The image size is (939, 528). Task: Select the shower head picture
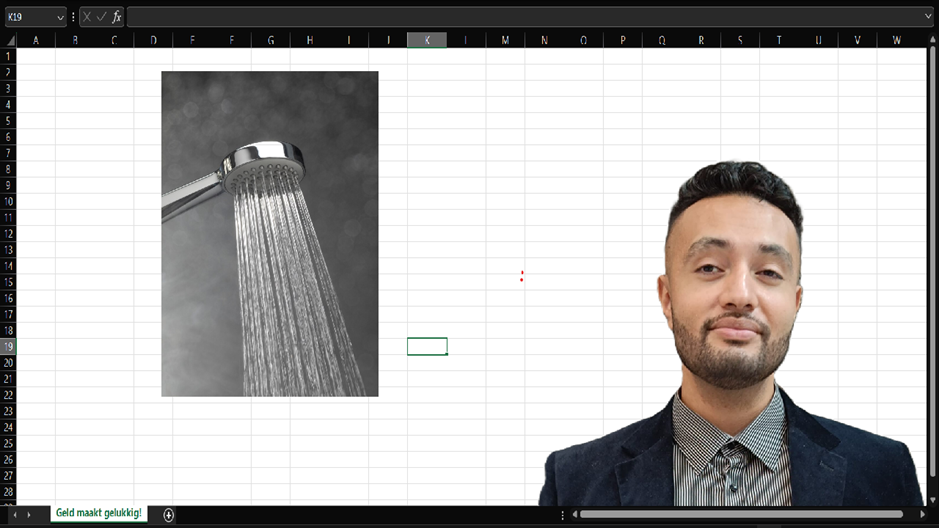coord(269,233)
